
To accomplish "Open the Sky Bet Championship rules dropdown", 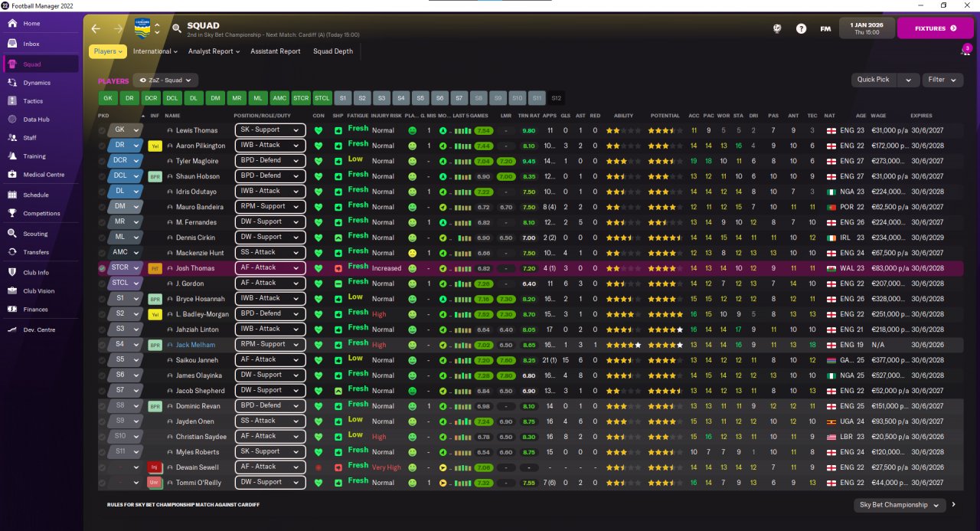I will pyautogui.click(x=900, y=505).
